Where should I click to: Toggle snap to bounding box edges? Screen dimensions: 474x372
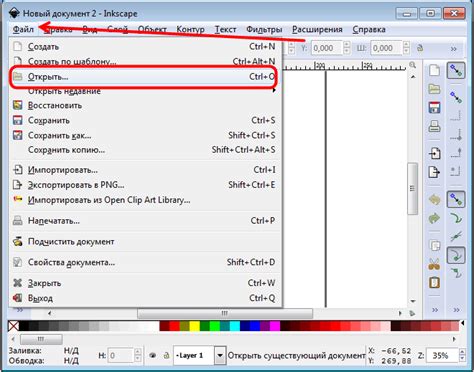click(x=456, y=116)
